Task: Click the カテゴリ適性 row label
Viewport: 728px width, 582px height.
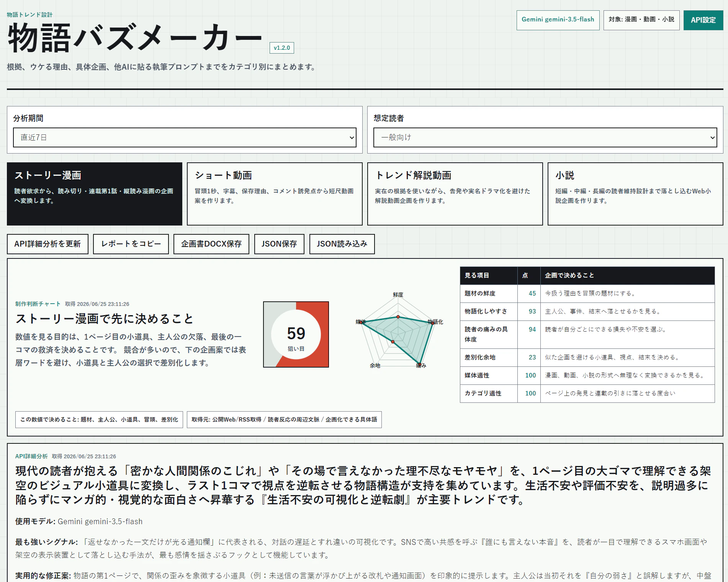Action: click(483, 393)
